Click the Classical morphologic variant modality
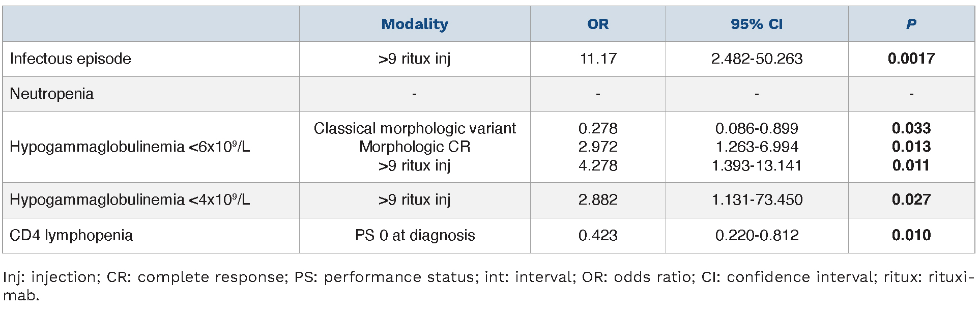The height and width of the screenshot is (311, 980). 415,128
